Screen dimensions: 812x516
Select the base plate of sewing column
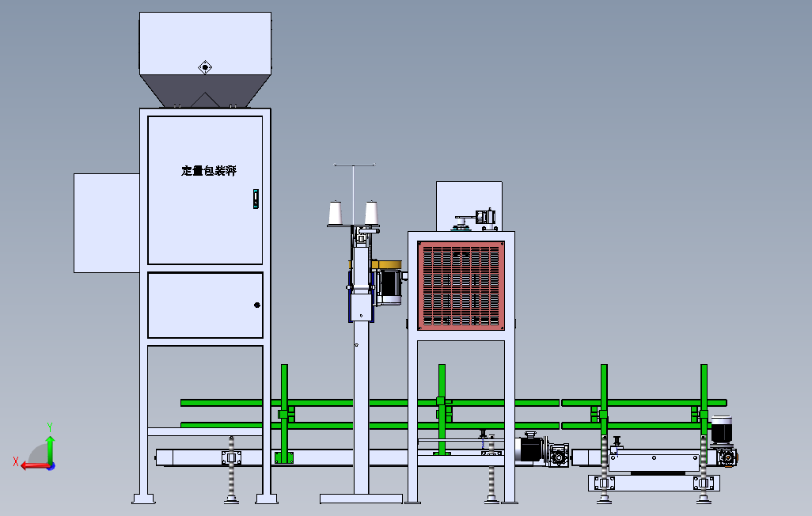click(361, 499)
